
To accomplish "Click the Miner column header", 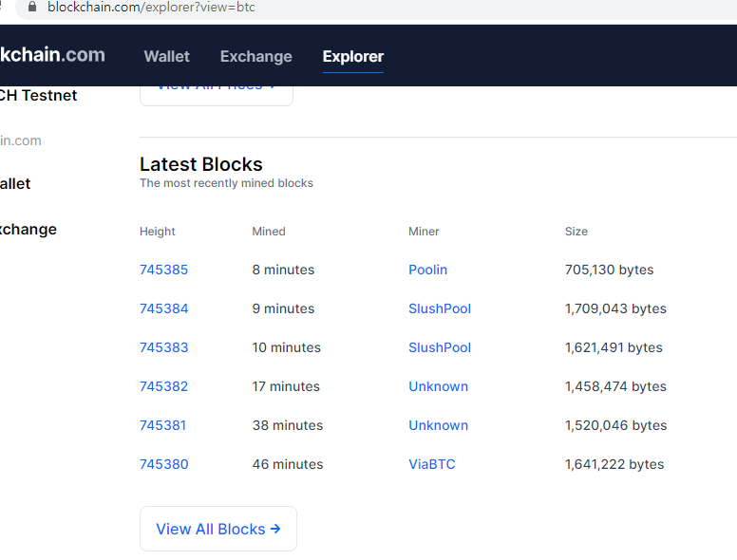I will pyautogui.click(x=424, y=232).
